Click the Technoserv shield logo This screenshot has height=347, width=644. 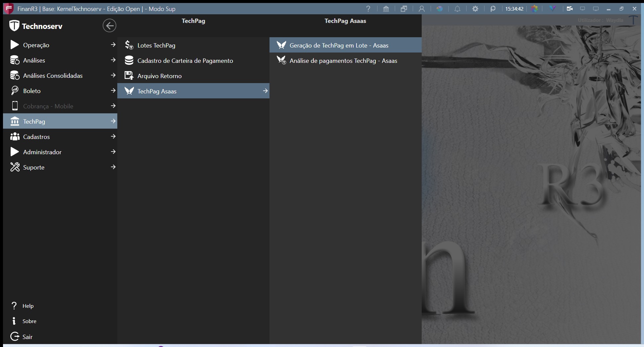click(14, 26)
